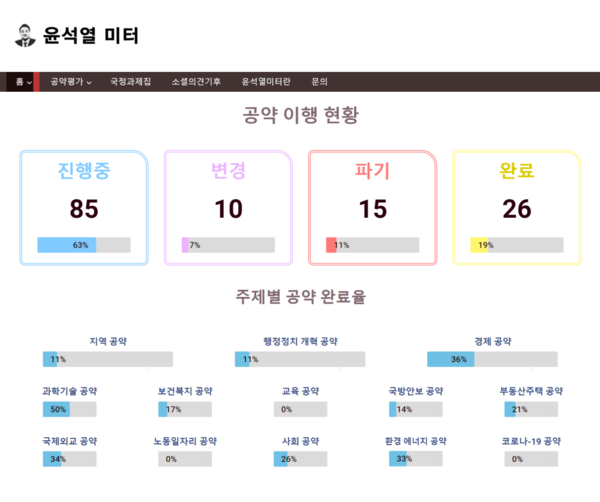600x502 pixels.
Task: Select the 파기 pledge status card
Action: (372, 207)
